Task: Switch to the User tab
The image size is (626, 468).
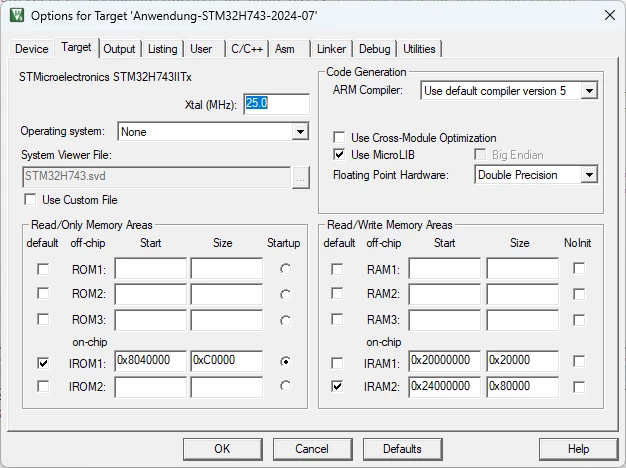Action: [x=201, y=49]
